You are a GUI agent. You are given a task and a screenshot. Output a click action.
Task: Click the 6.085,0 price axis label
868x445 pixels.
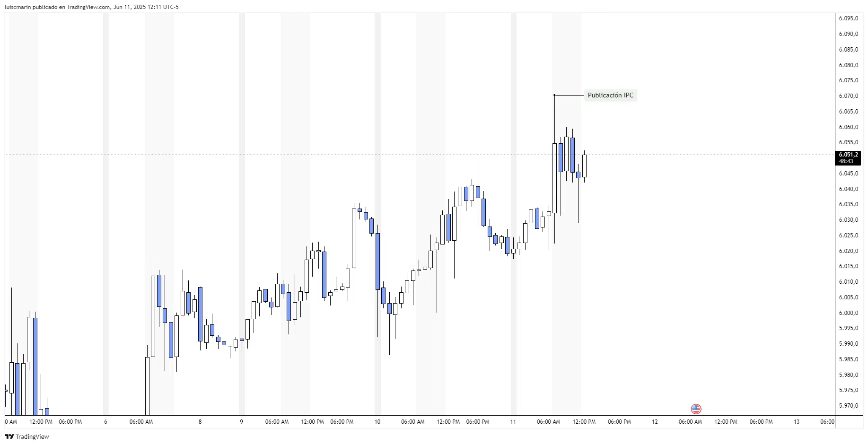(848, 50)
